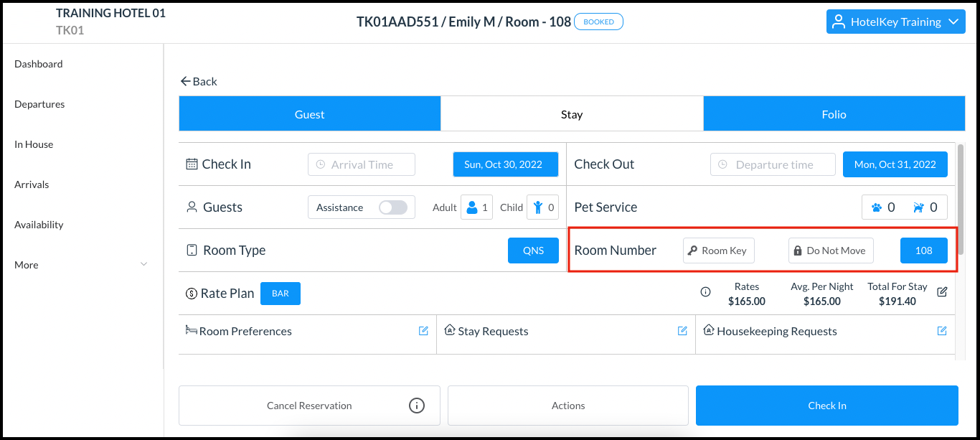
Task: Click the calendar icon next to Check In
Action: point(190,164)
